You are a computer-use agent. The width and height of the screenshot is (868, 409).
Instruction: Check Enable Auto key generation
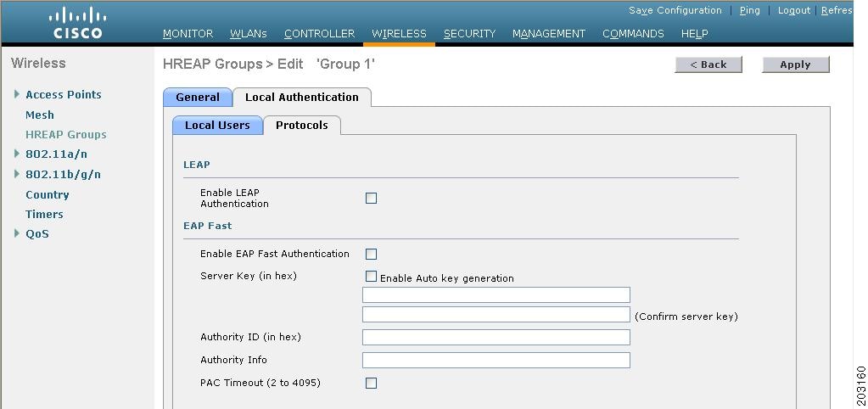pos(371,276)
